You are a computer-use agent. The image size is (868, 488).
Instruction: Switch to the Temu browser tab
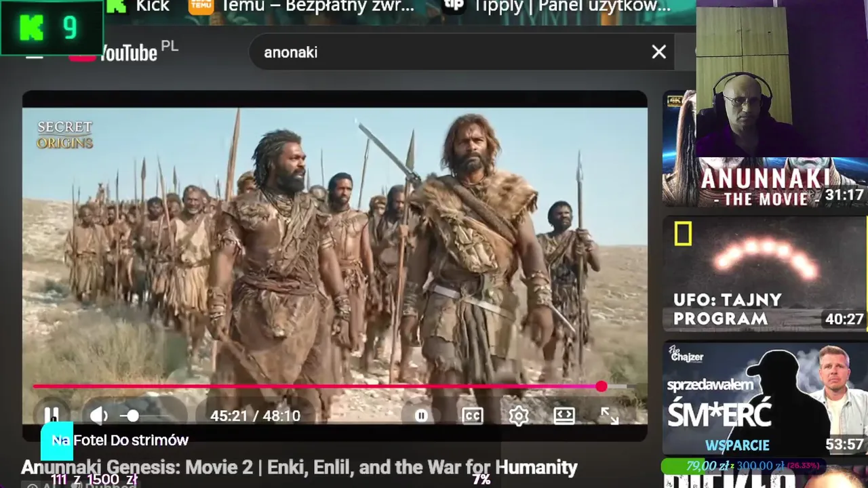302,7
